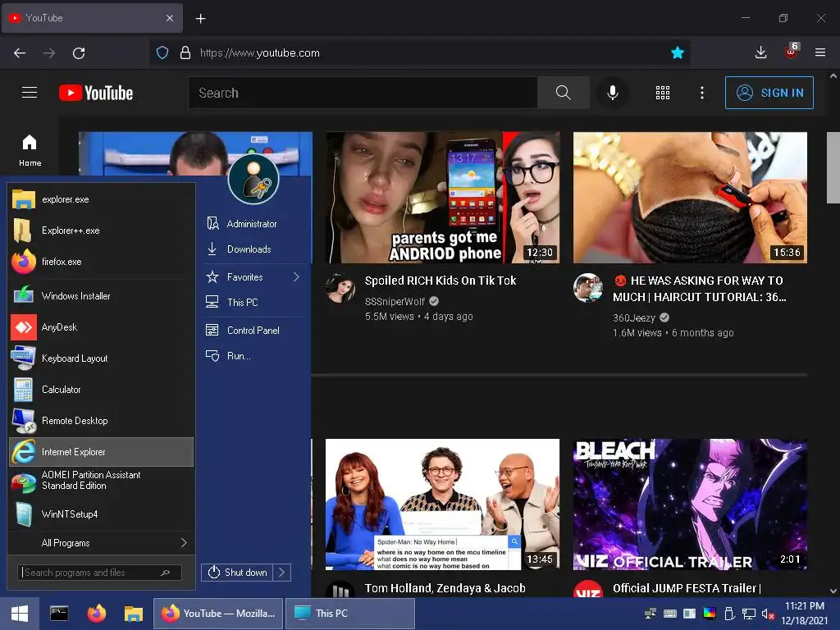Screen dimensions: 840x630
Task: Click the touch keyboard tray icon
Action: pos(669,614)
